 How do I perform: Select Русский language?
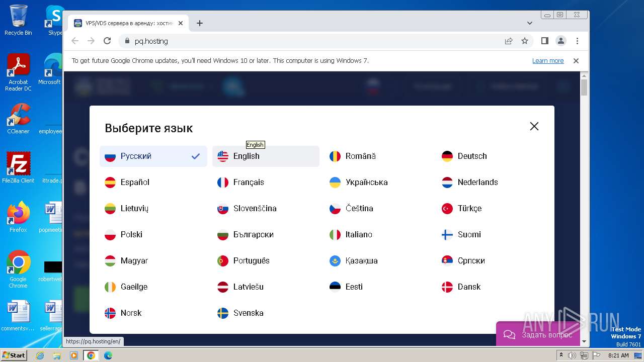(153, 156)
